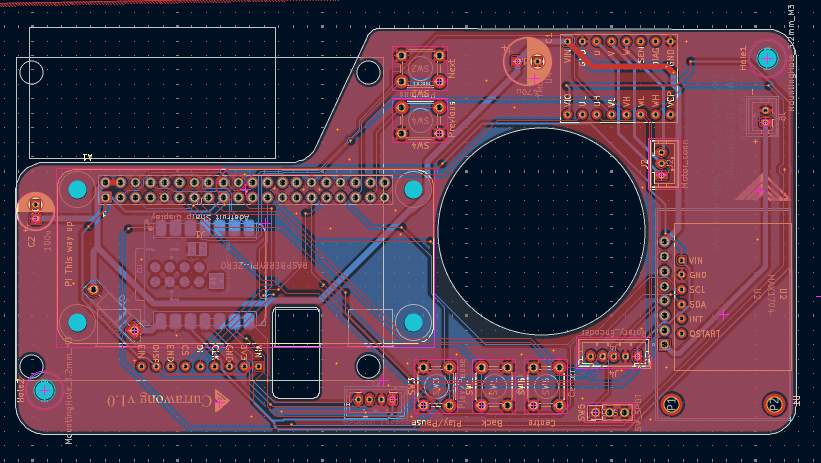Select the VIN pad of MAX1704 U2
This screenshot has width=821, height=463.
(x=681, y=260)
